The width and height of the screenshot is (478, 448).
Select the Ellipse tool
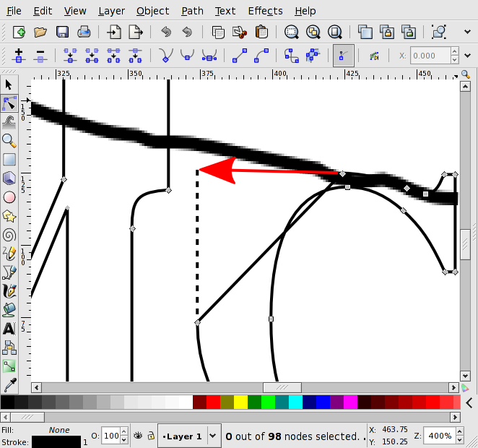9,197
